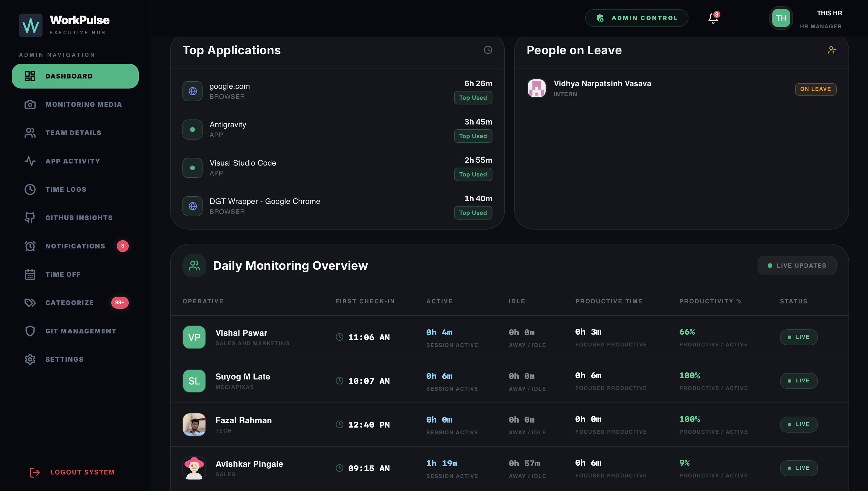868x491 pixels.
Task: Click the DGT Wrapper Chrome globe icon
Action: (192, 206)
